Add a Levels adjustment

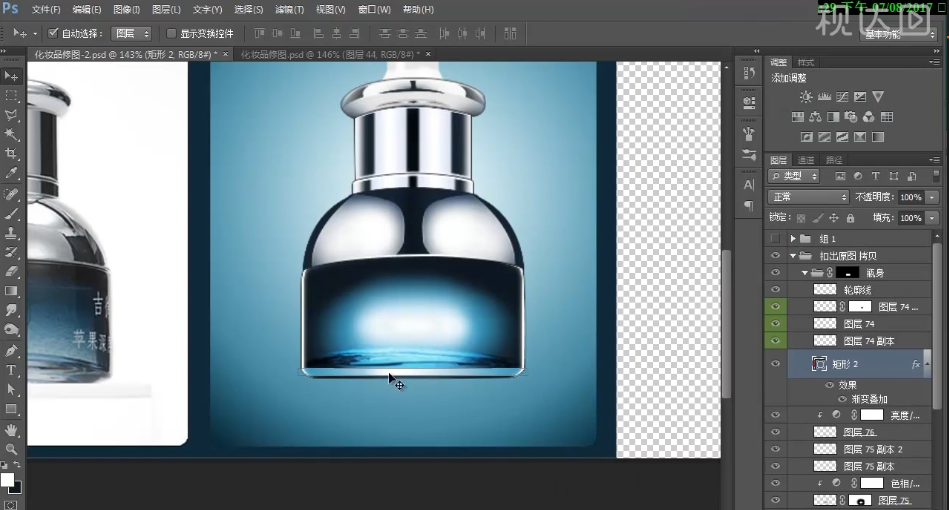coord(824,97)
